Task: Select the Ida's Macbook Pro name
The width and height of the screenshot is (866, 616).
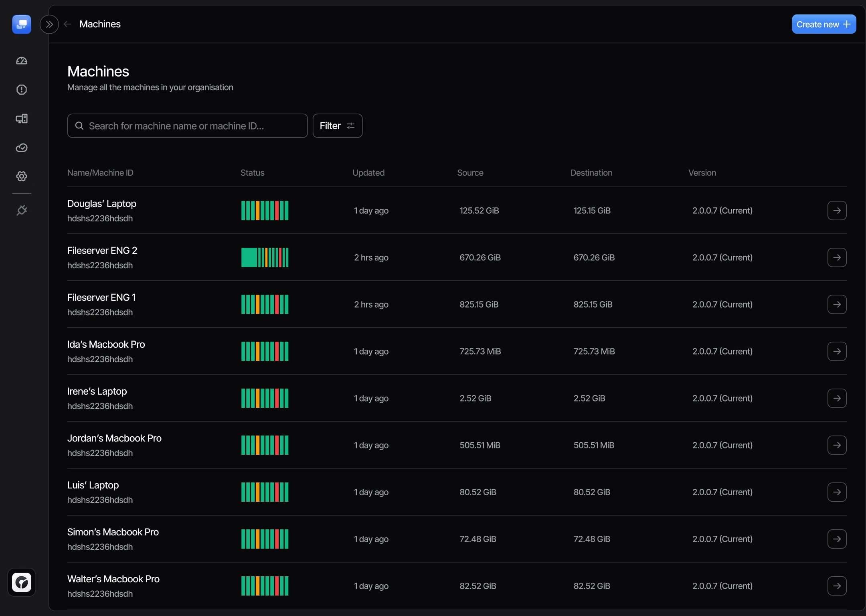Action: 106,344
